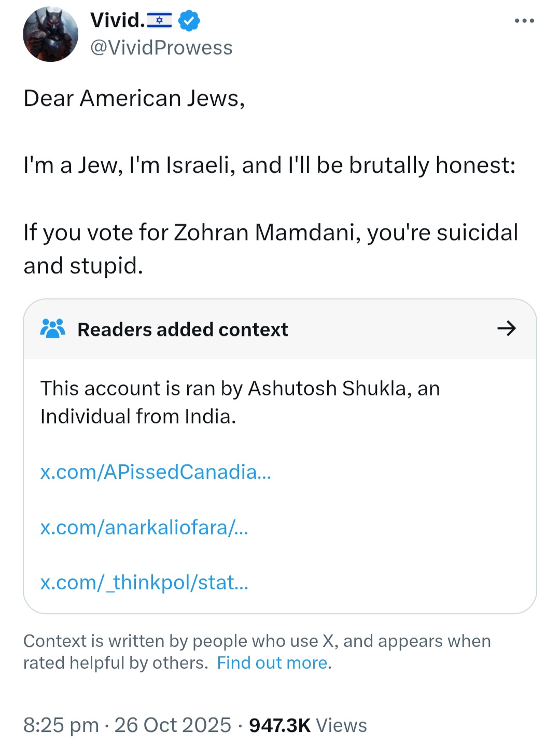560x747 pixels.
Task: Open the @VividProwess handle
Action: pyautogui.click(x=161, y=48)
